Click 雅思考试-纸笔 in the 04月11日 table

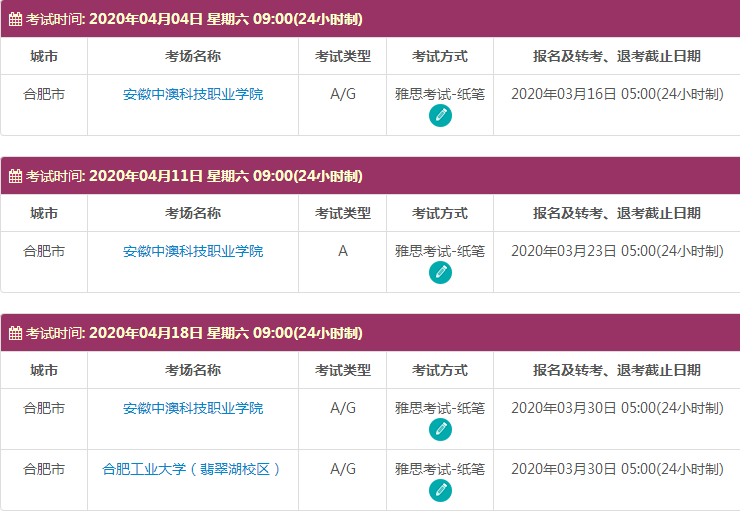point(440,251)
